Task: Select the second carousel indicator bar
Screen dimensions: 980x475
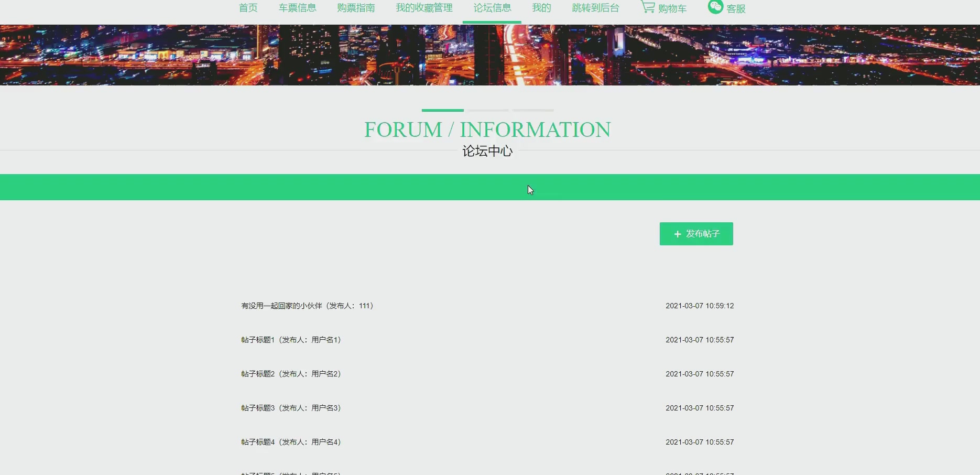Action: pos(487,111)
